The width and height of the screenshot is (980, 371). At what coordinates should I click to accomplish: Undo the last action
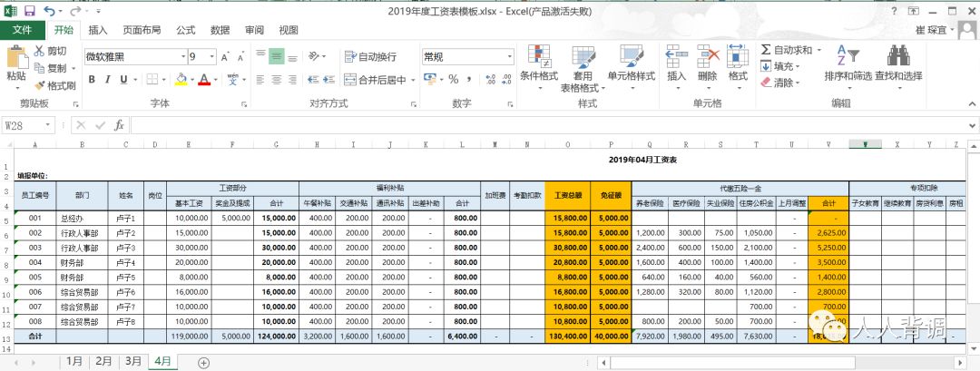coord(49,11)
